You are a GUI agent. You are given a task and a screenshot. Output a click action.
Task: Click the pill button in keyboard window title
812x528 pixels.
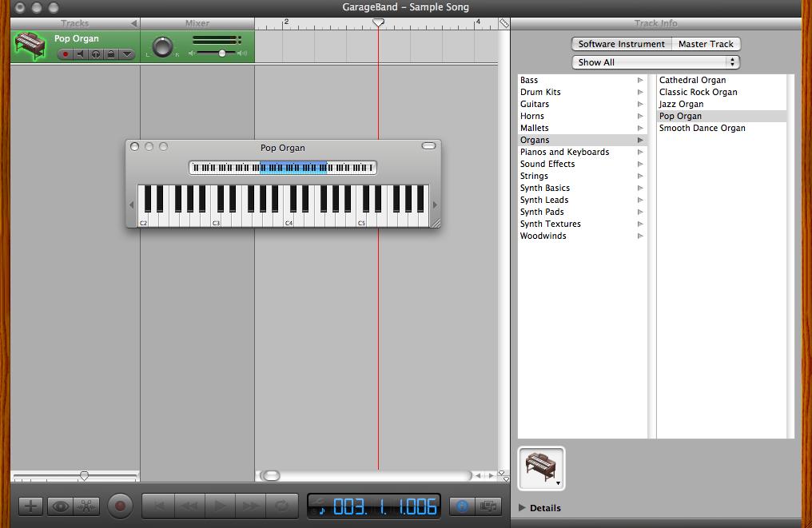click(429, 146)
